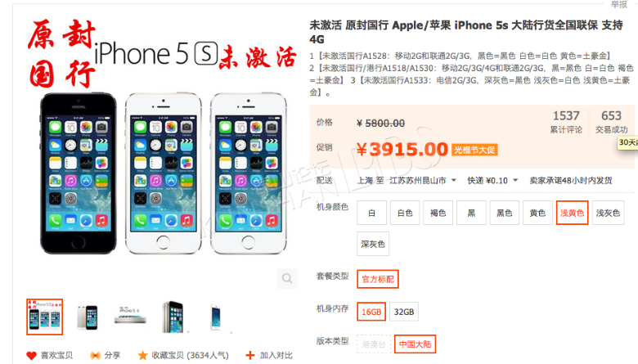Viewport: 638px width, 364px height.
Task: Click the plus 加入对比 icon
Action: (x=250, y=356)
